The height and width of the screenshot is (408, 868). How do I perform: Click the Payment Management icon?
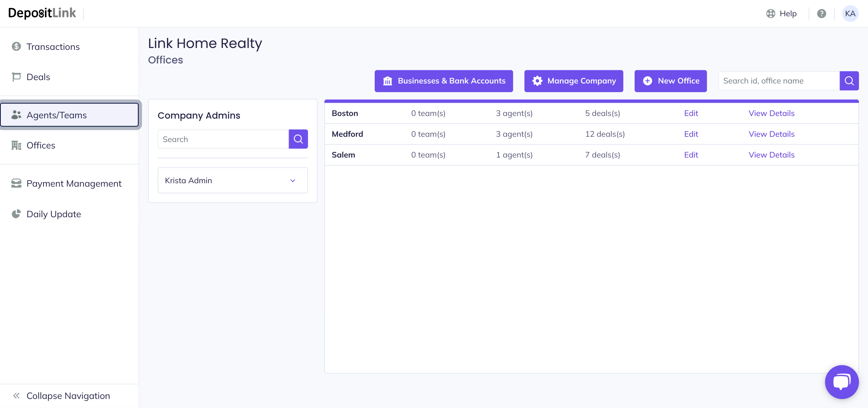click(x=16, y=184)
